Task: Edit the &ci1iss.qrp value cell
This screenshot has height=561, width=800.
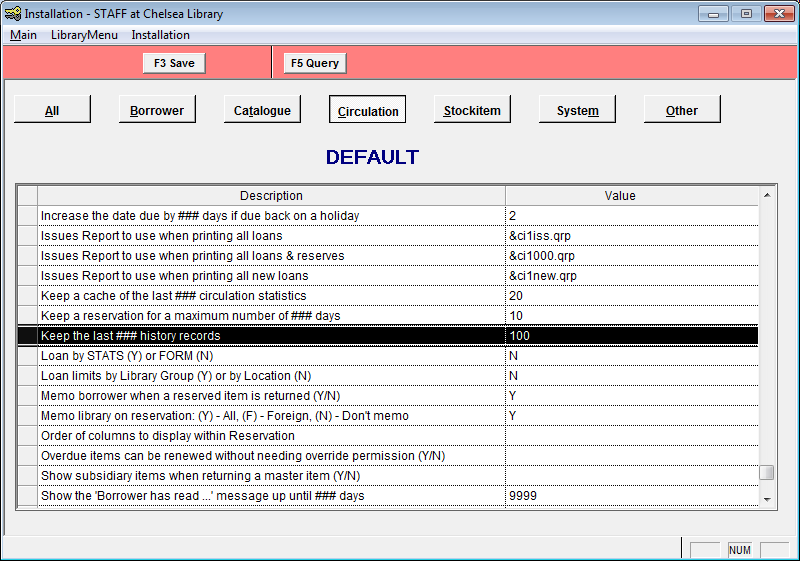Action: [x=632, y=236]
